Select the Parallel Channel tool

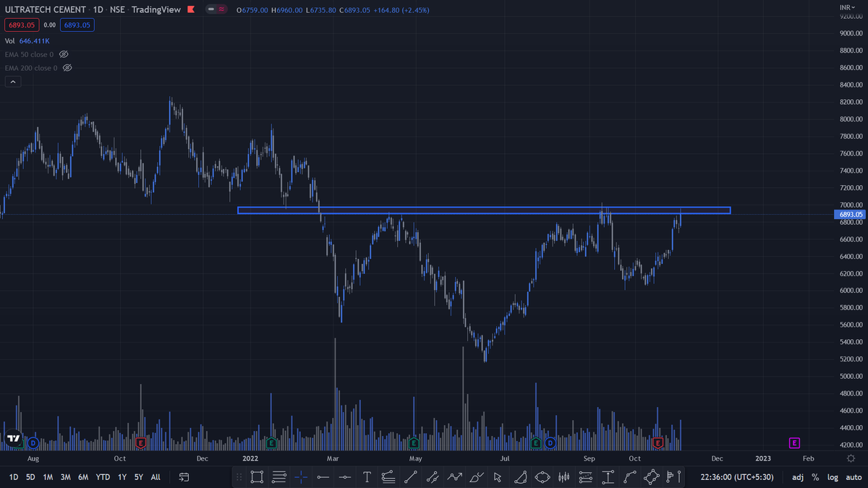coord(433,476)
